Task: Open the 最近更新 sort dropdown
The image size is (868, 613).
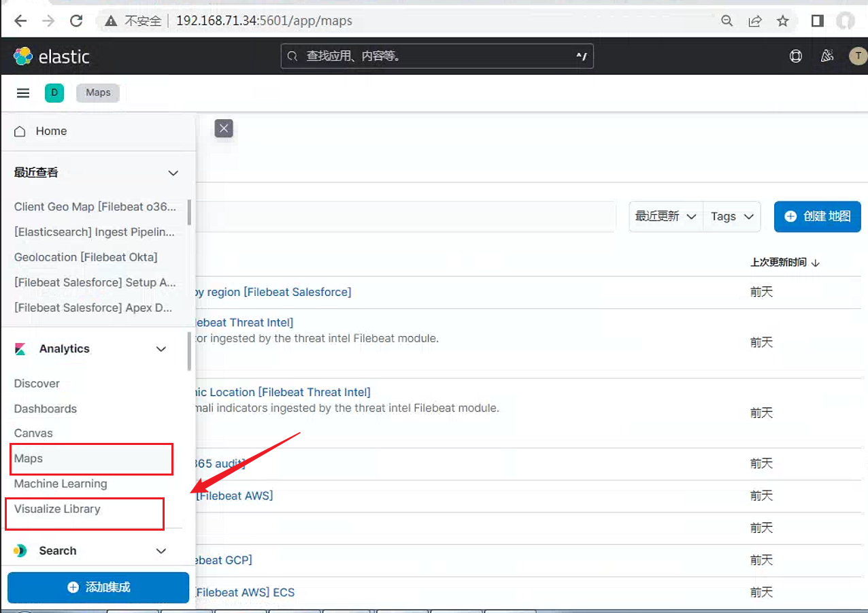Action: coord(666,216)
